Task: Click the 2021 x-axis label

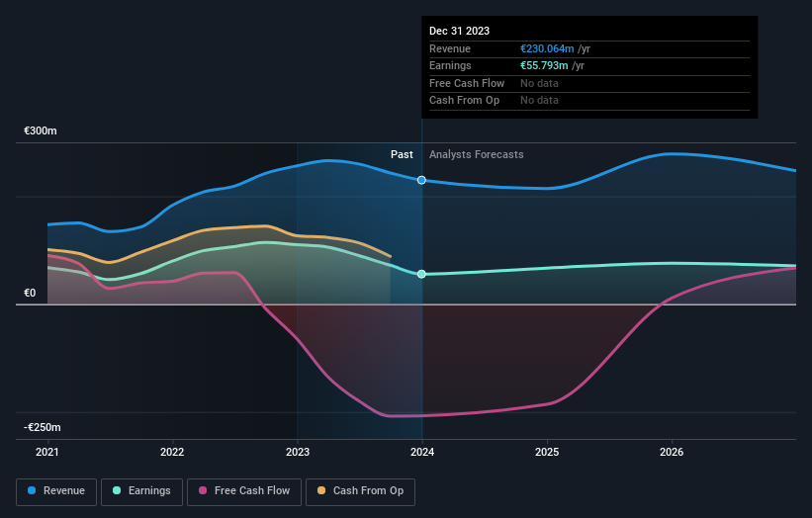Action: 47,452
